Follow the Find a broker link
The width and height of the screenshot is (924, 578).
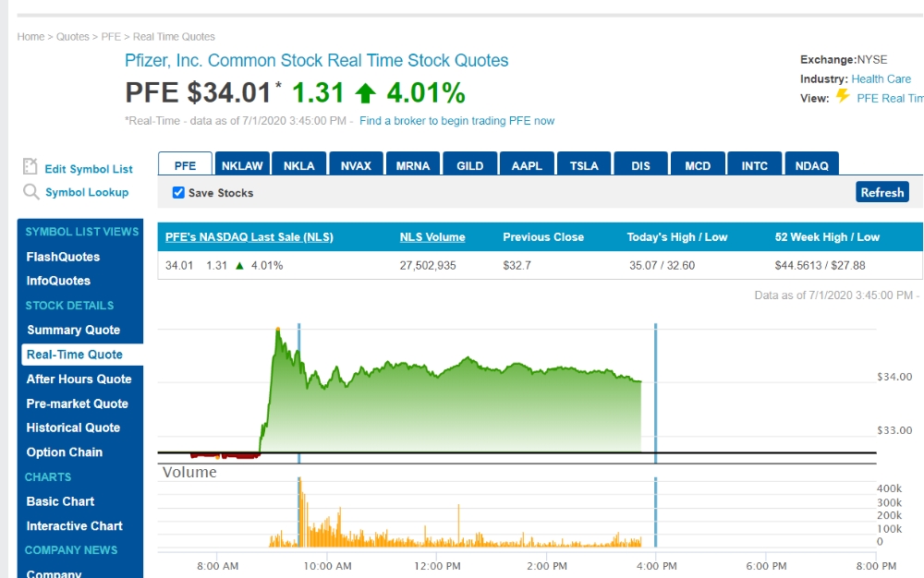click(456, 121)
